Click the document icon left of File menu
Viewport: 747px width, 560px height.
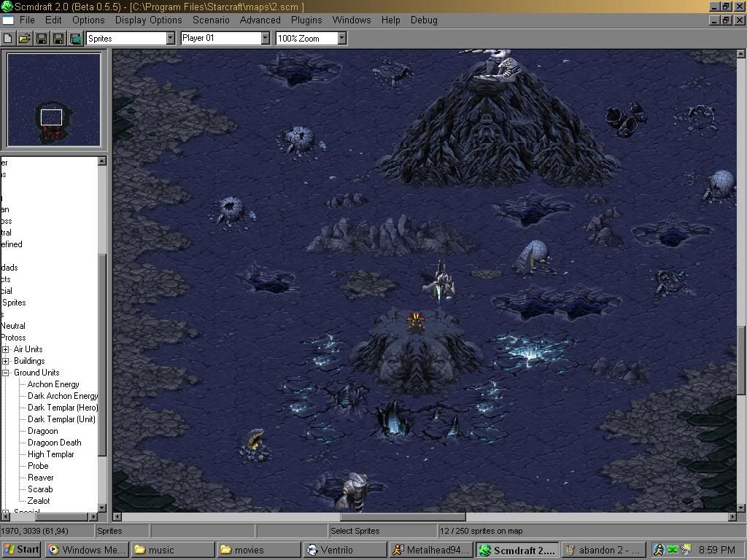click(x=7, y=20)
